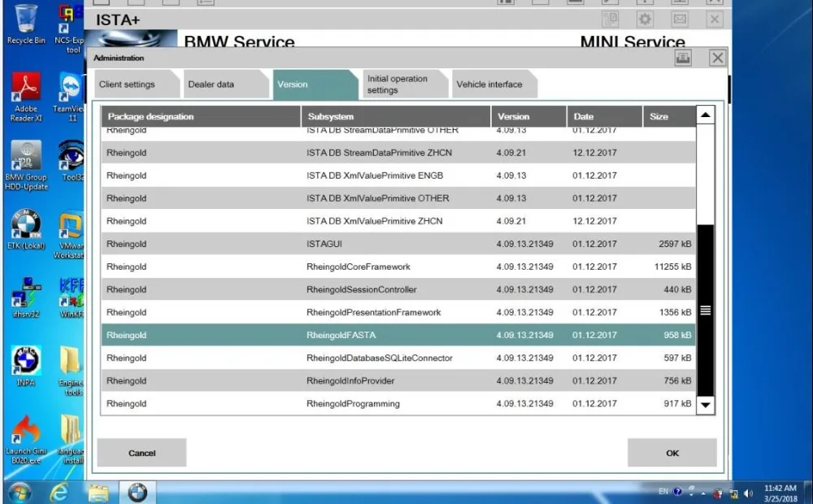Click the 11255 kB size cell
Viewport: 813px width, 504px height.
click(672, 267)
